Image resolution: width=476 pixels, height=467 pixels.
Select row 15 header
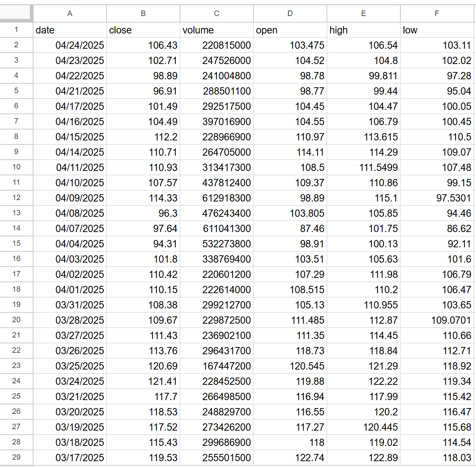16,244
